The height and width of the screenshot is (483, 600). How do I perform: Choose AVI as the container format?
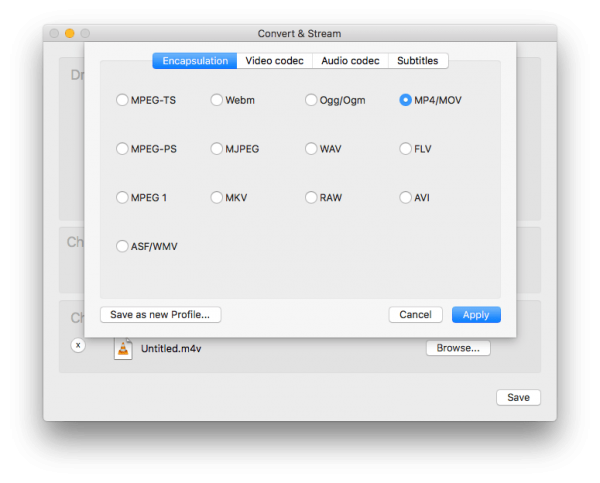click(x=406, y=198)
